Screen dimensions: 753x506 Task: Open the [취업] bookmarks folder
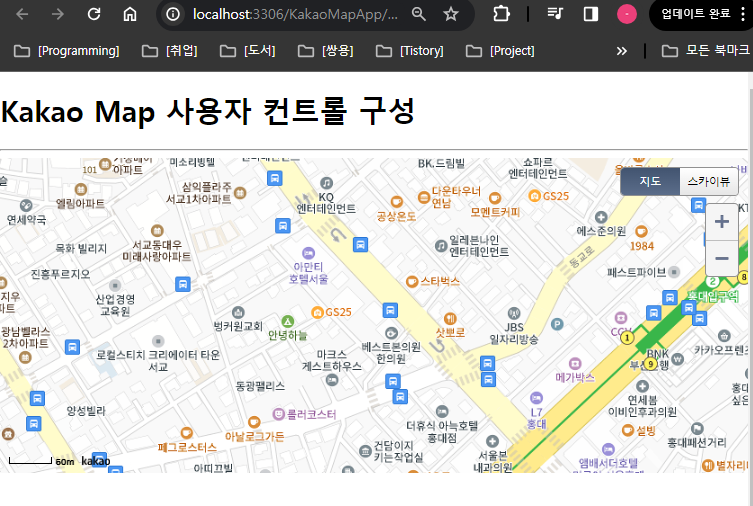point(170,50)
